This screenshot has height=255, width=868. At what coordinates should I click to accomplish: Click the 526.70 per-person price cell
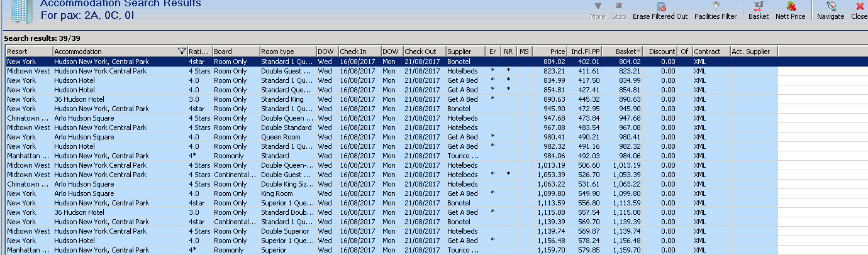(x=585, y=175)
